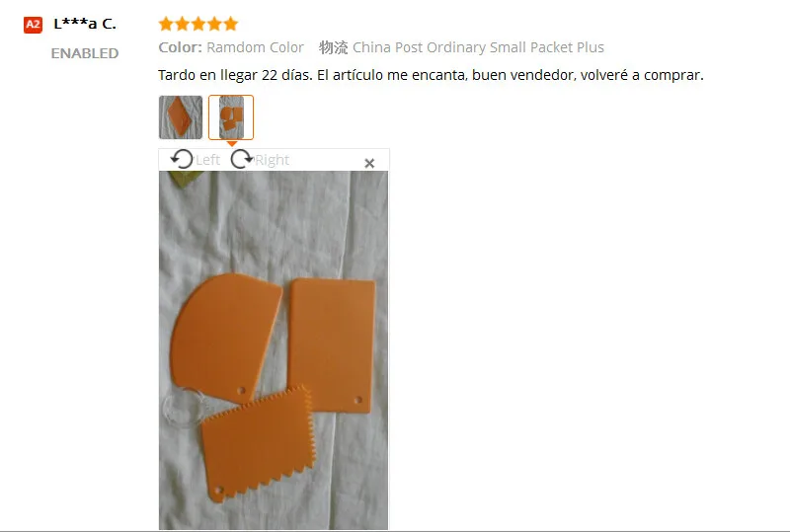Open the first review thumbnail with single scraper
The height and width of the screenshot is (532, 790).
pyautogui.click(x=181, y=117)
